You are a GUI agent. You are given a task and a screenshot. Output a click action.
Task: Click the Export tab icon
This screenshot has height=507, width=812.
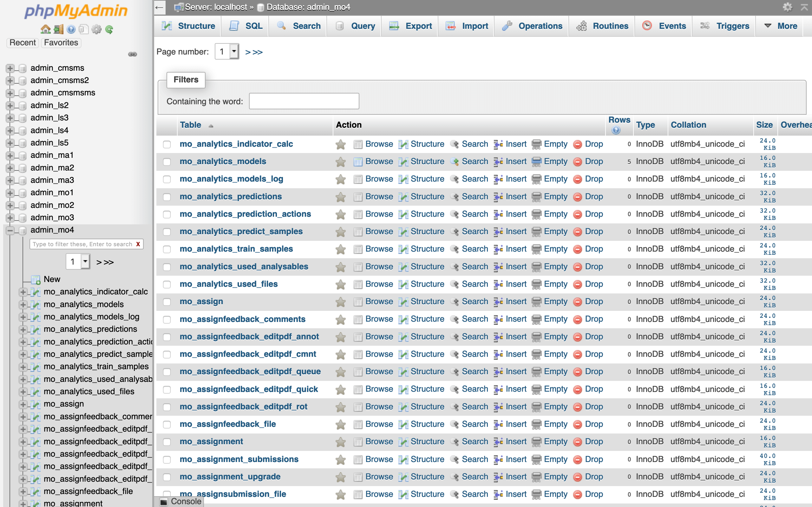(394, 26)
